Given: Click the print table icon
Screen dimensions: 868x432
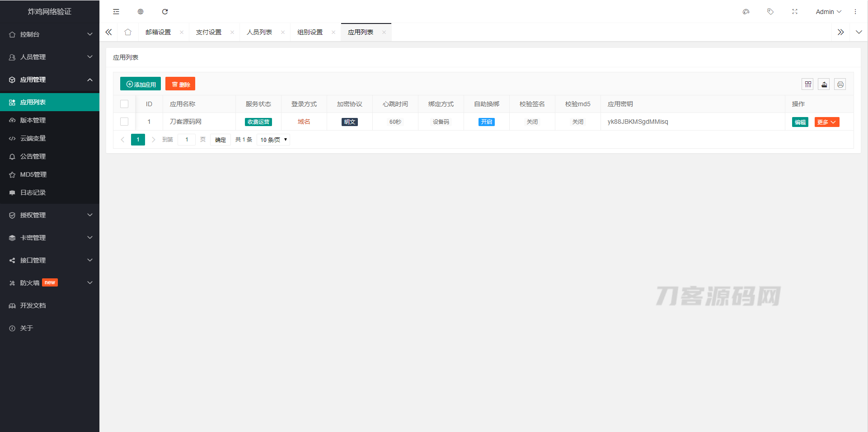Looking at the screenshot, I should coord(840,85).
